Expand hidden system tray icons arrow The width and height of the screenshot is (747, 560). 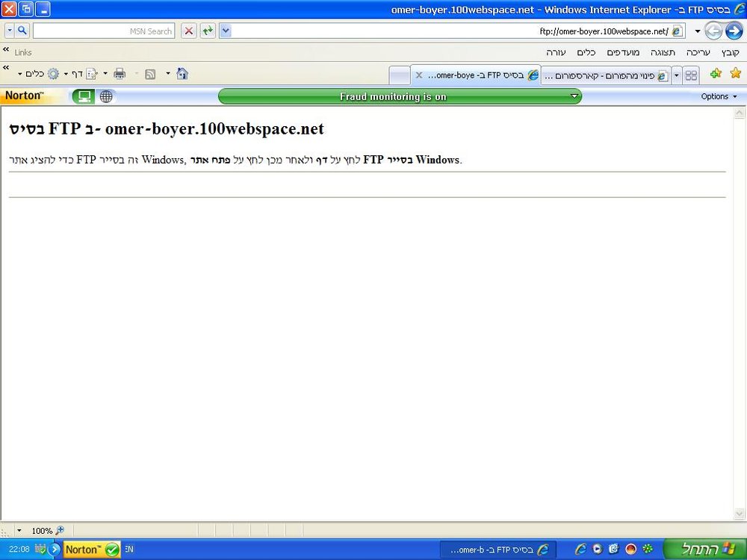coord(54,549)
